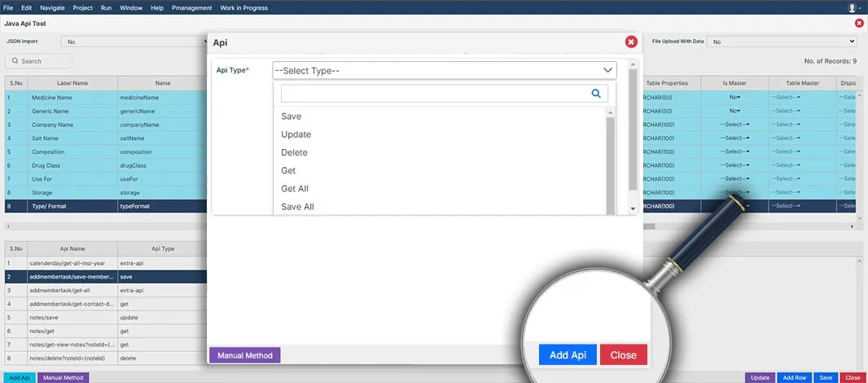The height and width of the screenshot is (383, 868).
Task: Click the red Close button in dialog
Action: [x=624, y=354]
